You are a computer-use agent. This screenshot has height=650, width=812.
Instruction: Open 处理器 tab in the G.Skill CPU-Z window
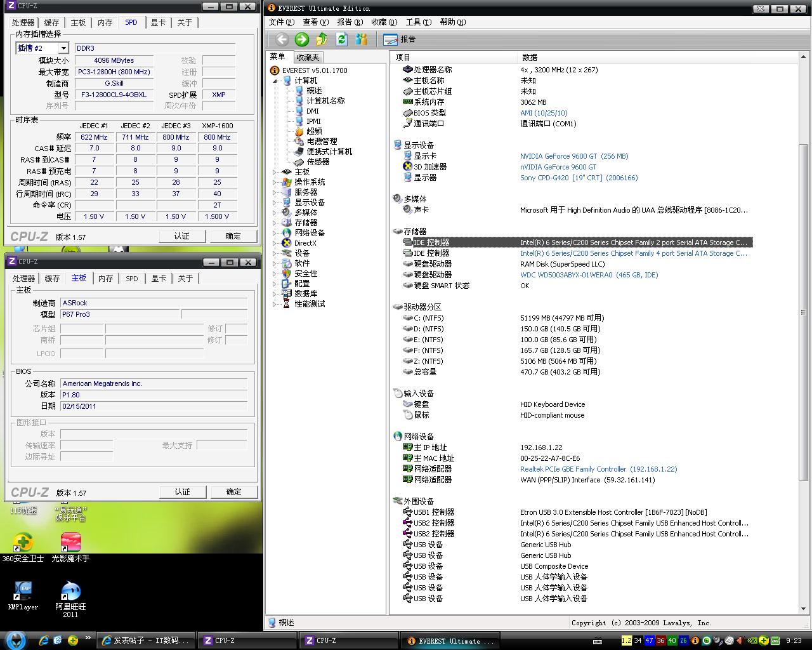click(x=23, y=23)
